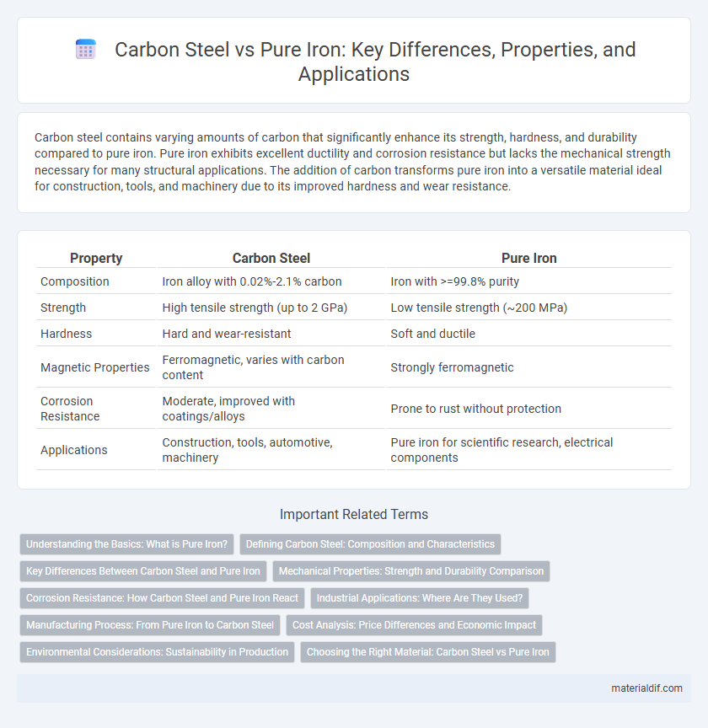
Task: Click the article title heading
Action: click(x=375, y=62)
